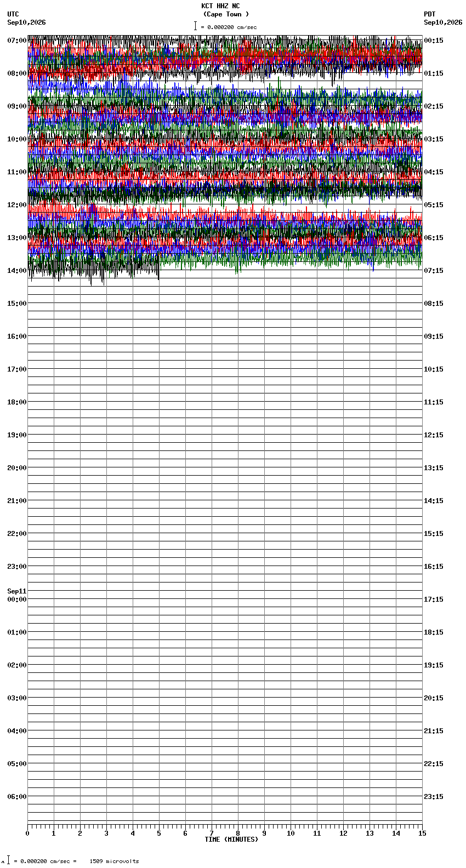466x868 pixels.
Task: Click the UTC '10:00' row label
Action: (x=17, y=139)
